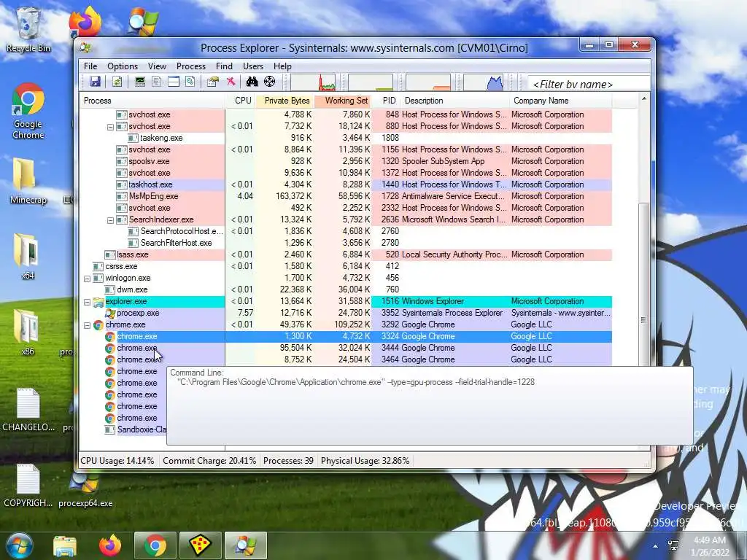Click the Commit Charge status bar entry
The width and height of the screenshot is (747, 560).
click(x=209, y=461)
